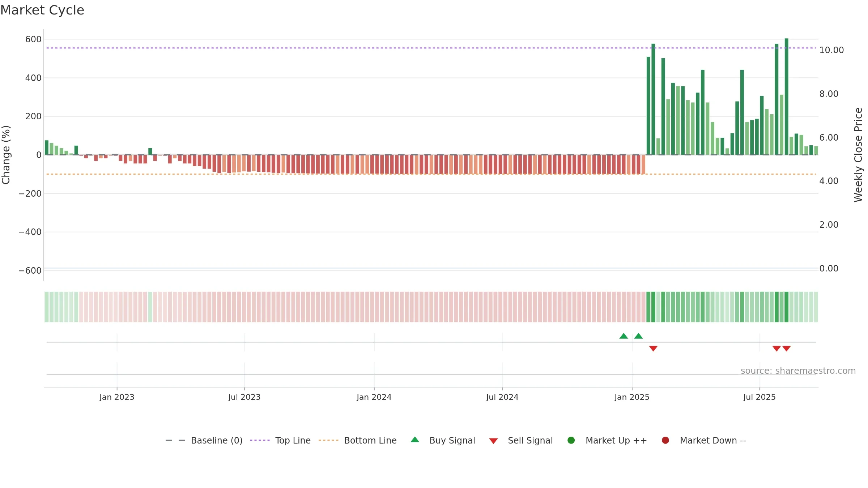Click the 600 tick on Change axis
The height and width of the screenshot is (488, 868).
[33, 39]
